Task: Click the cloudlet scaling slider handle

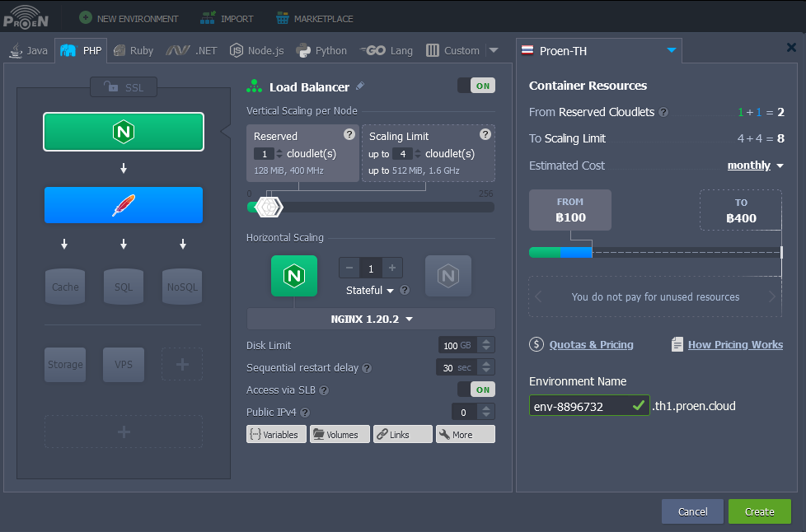Action: pos(269,208)
